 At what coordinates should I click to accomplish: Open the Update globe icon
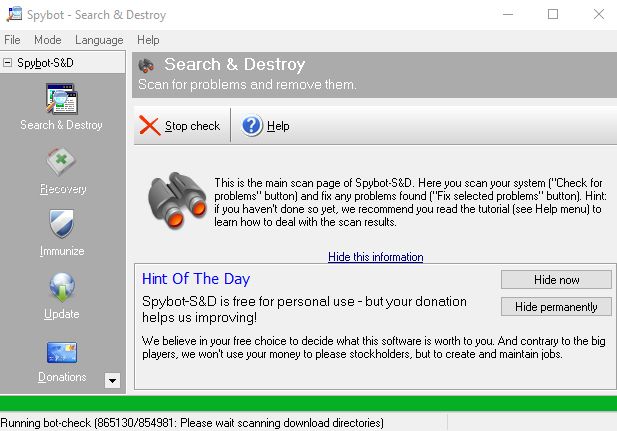pos(62,287)
